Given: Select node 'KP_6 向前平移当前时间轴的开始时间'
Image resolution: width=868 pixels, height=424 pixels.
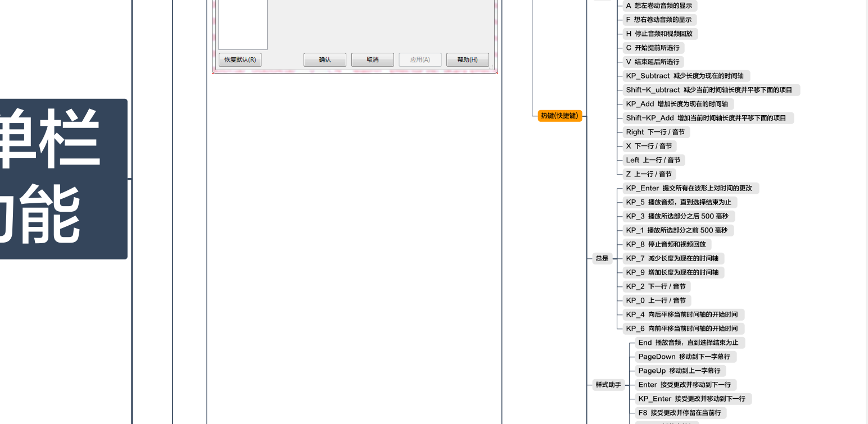Looking at the screenshot, I should click(683, 329).
